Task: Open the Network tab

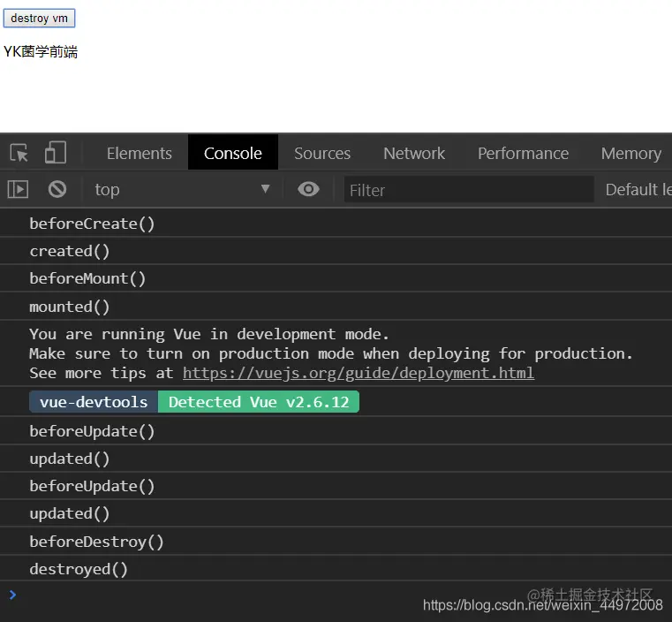Action: (414, 153)
